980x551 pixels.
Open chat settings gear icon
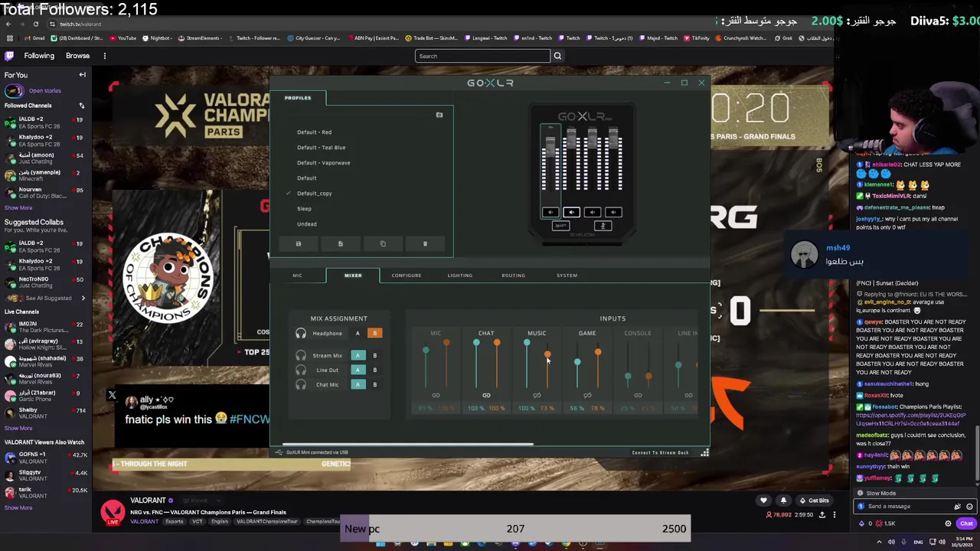(x=948, y=523)
